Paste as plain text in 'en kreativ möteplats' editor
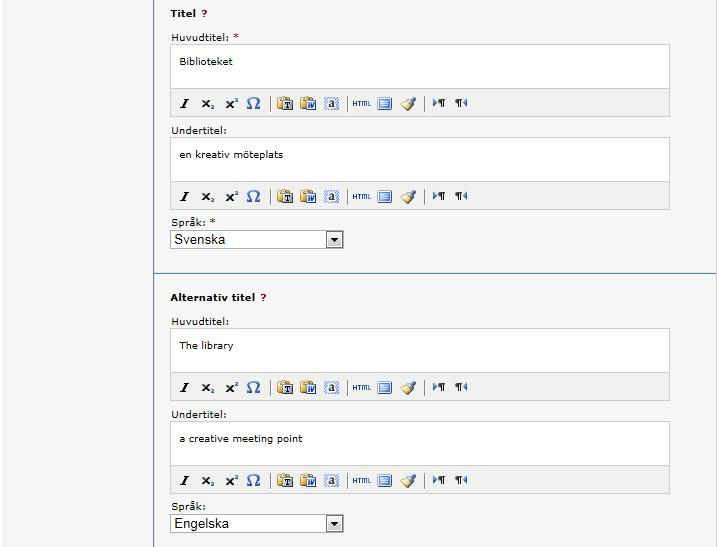 tap(285, 197)
